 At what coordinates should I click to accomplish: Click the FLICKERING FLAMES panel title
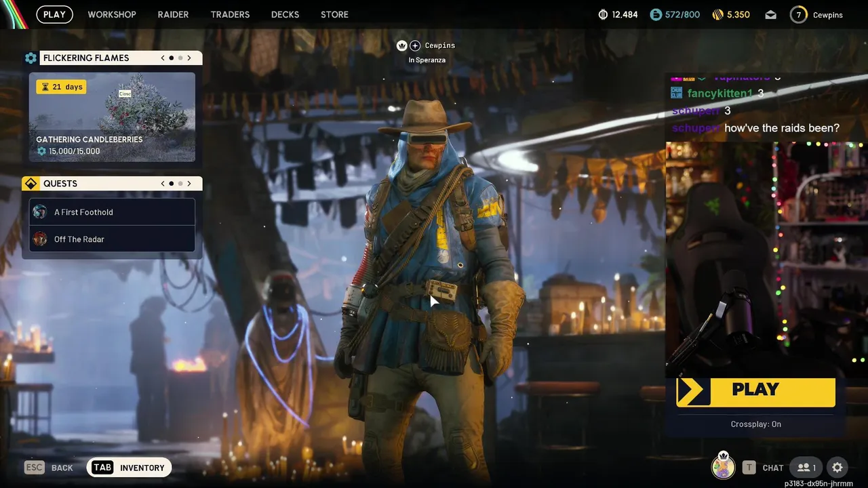click(x=86, y=58)
